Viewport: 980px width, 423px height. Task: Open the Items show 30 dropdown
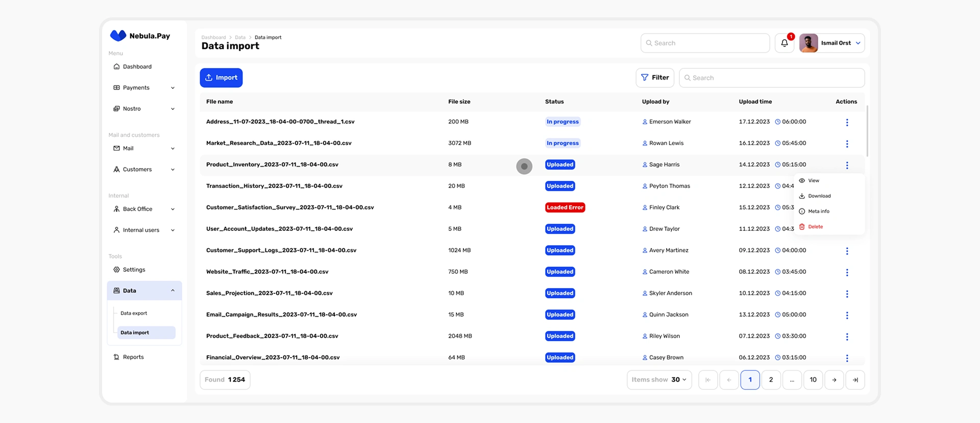coord(659,380)
